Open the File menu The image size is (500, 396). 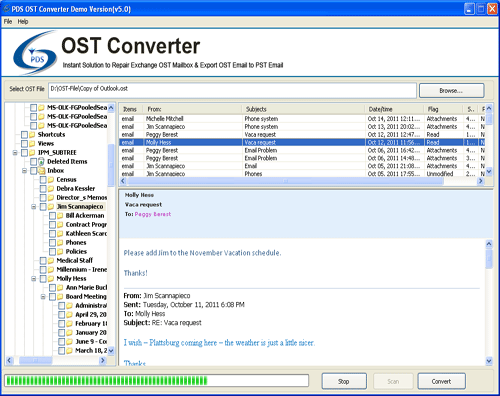coord(8,22)
